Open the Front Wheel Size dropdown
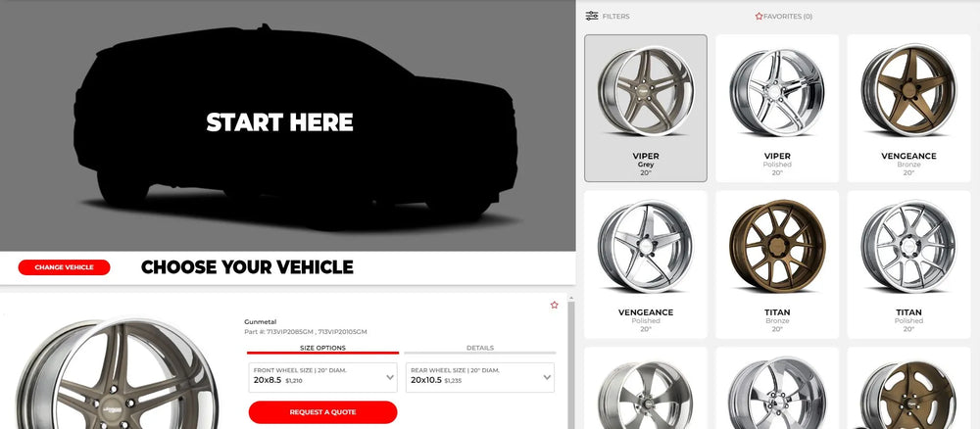Image resolution: width=980 pixels, height=429 pixels. click(322, 378)
